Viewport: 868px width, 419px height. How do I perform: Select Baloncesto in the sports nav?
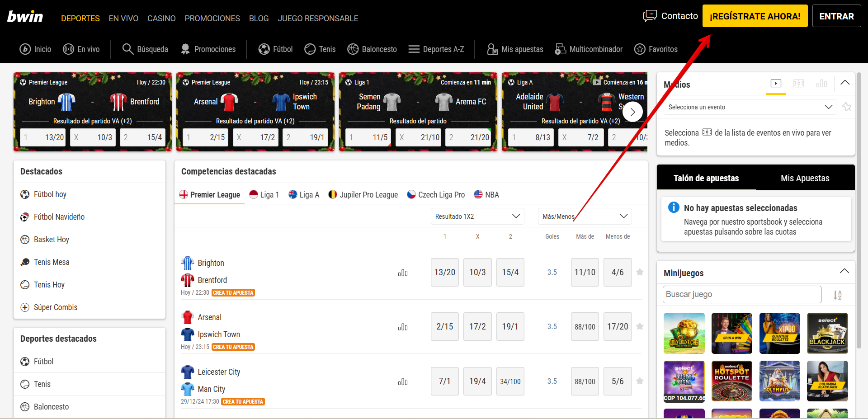[x=372, y=49]
